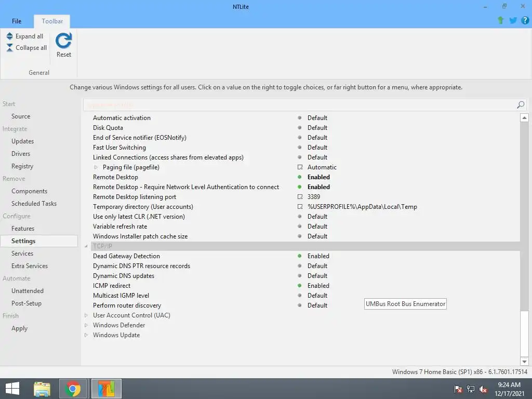Toggle Fast User Switching Default value
The width and height of the screenshot is (532, 399).
click(x=317, y=147)
